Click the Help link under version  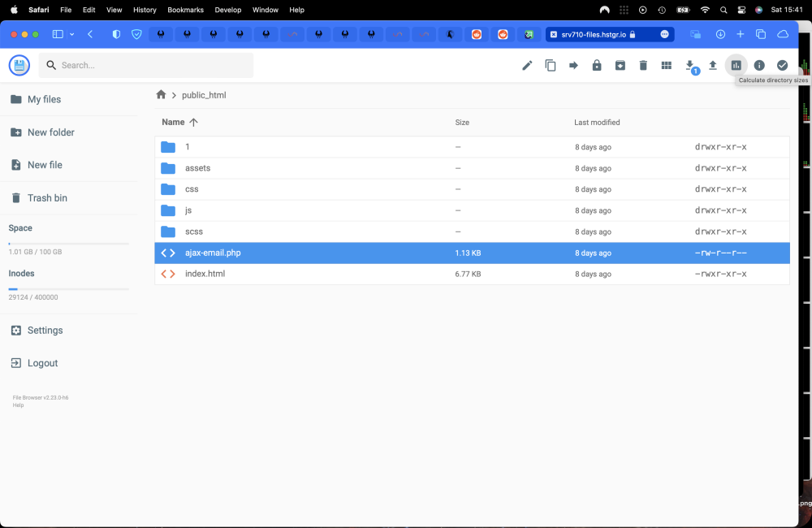pyautogui.click(x=18, y=405)
